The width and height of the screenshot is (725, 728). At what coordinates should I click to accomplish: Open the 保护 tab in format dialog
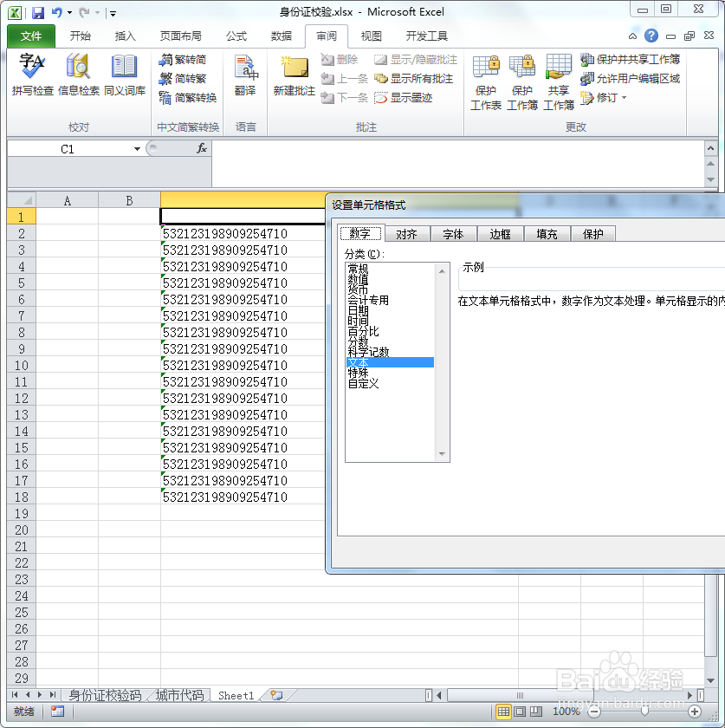593,234
